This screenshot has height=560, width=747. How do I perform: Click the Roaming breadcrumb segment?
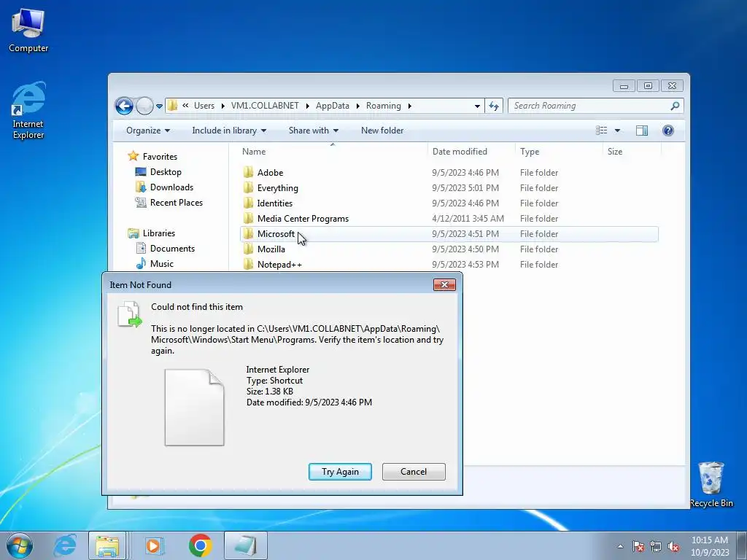point(384,106)
